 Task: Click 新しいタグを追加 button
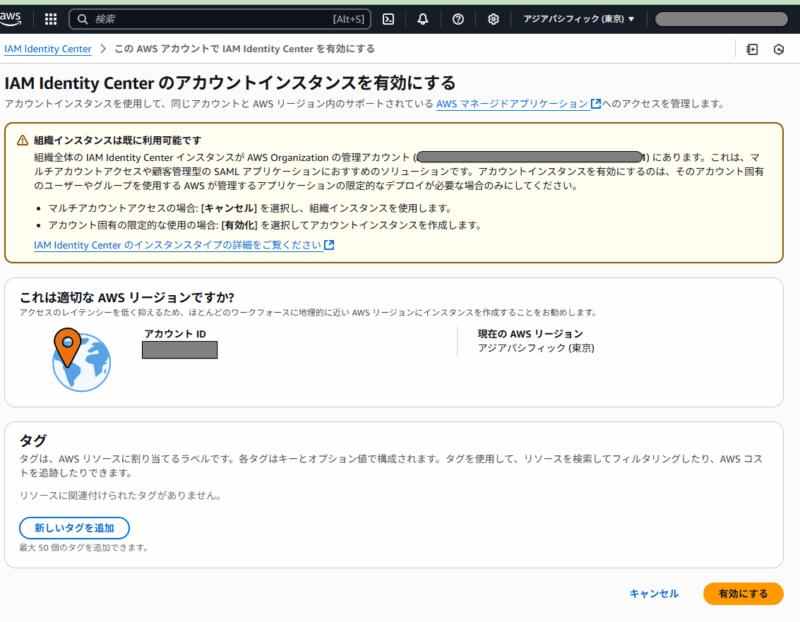pyautogui.click(x=74, y=528)
